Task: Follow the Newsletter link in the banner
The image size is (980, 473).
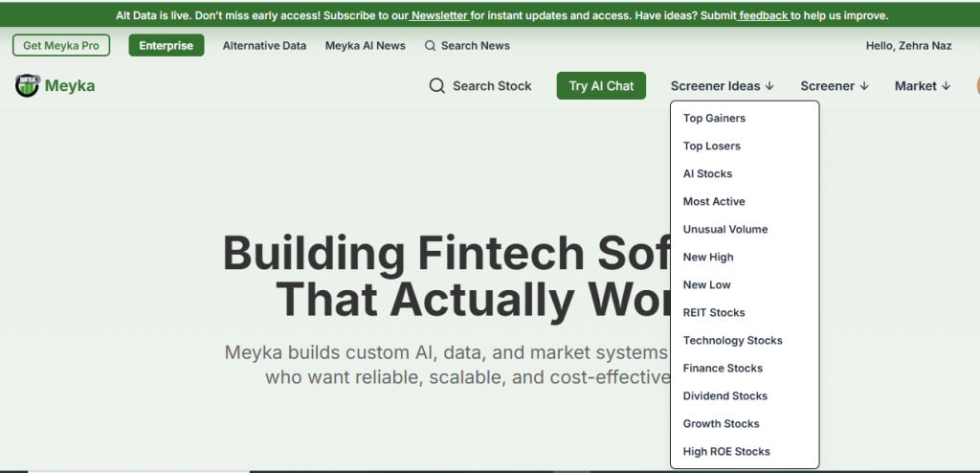Action: click(x=440, y=16)
